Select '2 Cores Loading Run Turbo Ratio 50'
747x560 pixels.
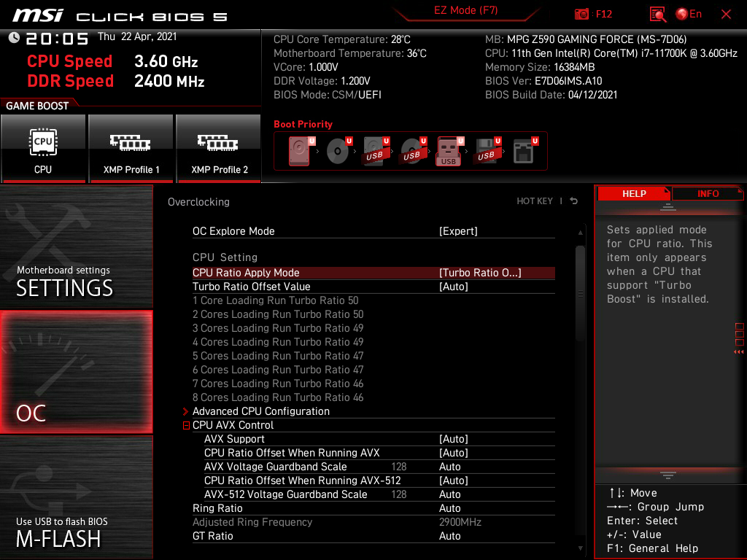tap(278, 314)
